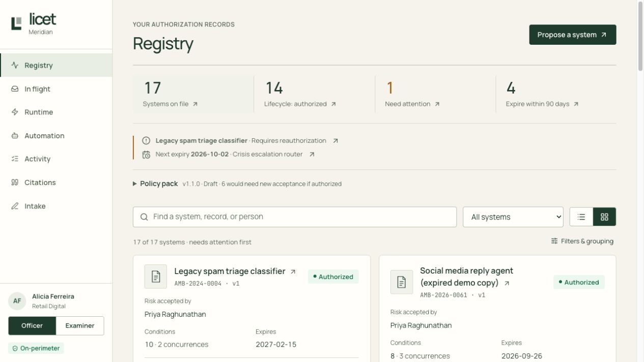This screenshot has height=362, width=644.
Task: Click the Filters & grouping sliders icon
Action: pyautogui.click(x=554, y=242)
